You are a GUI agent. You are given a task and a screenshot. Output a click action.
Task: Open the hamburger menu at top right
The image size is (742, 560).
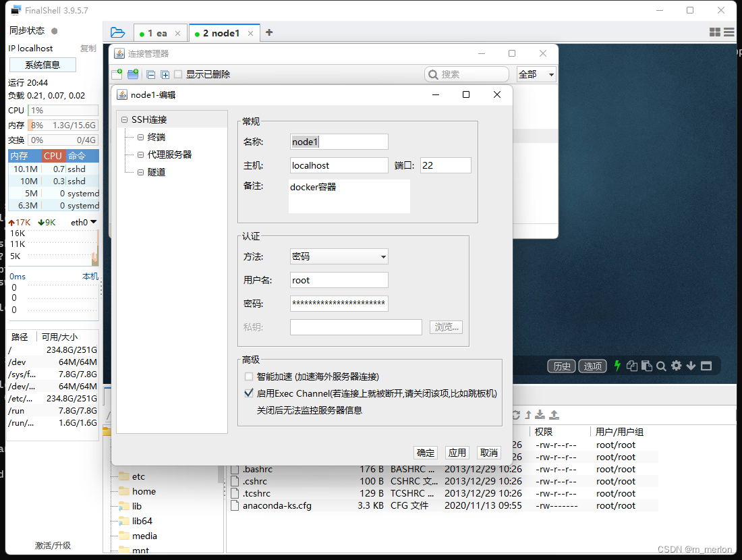click(x=729, y=32)
